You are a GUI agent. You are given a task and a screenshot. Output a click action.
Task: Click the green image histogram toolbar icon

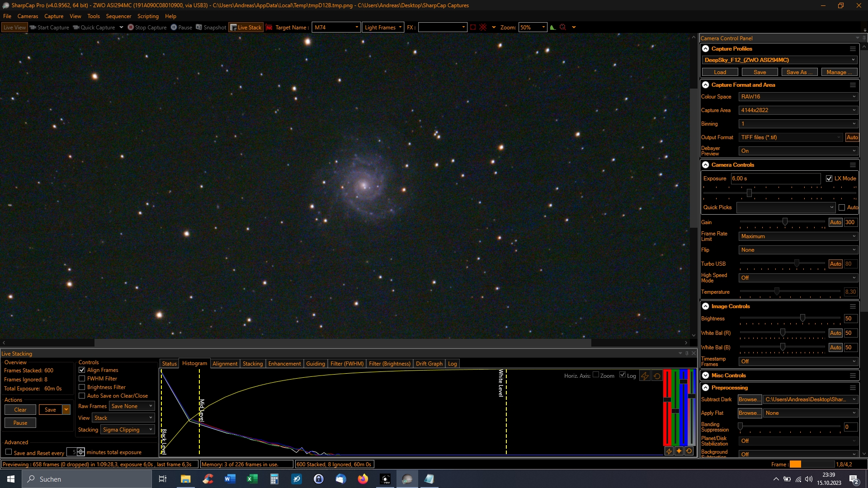click(x=552, y=28)
